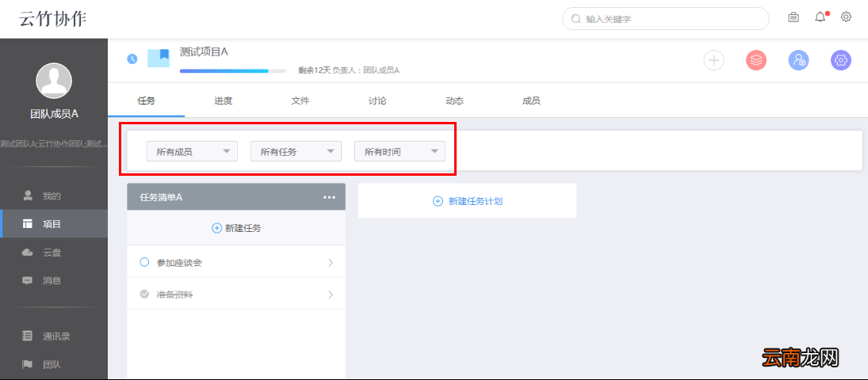Click the 任务清单A list header
The image size is (868, 380).
(x=236, y=197)
